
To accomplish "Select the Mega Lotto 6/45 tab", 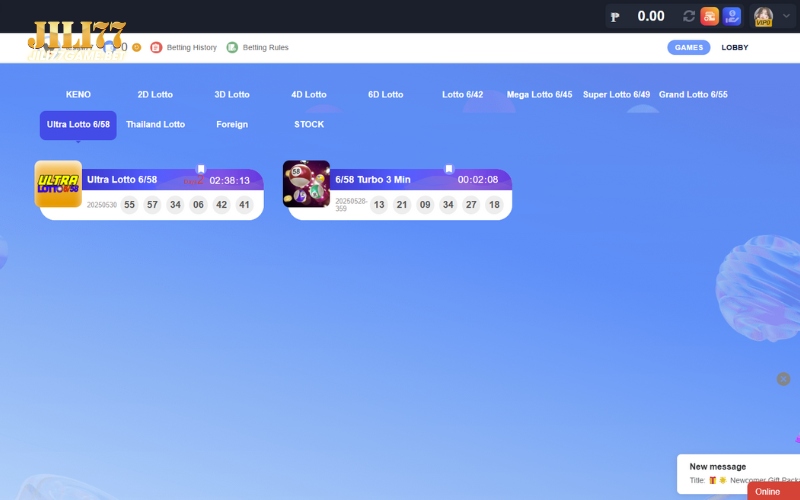I will 539,94.
